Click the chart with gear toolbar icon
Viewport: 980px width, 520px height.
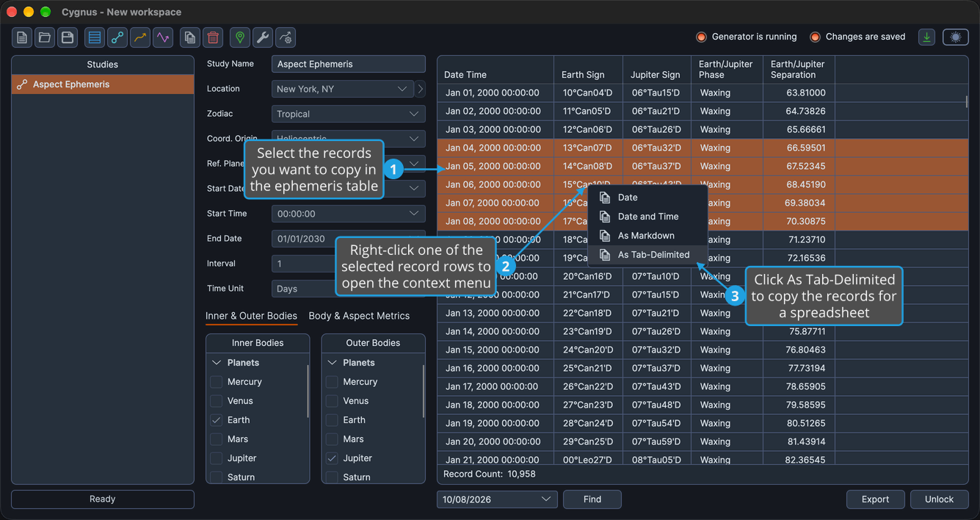[286, 37]
